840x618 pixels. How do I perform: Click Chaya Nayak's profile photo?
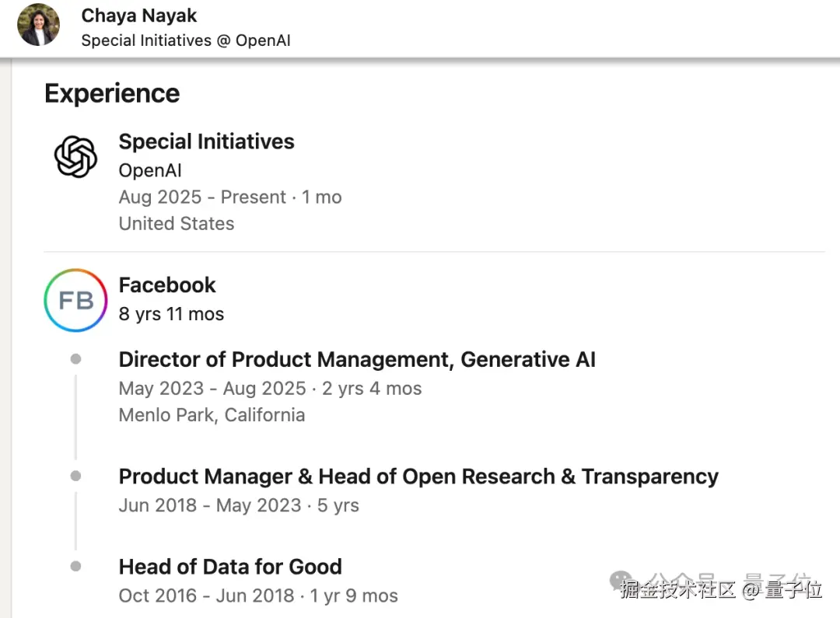coord(38,25)
